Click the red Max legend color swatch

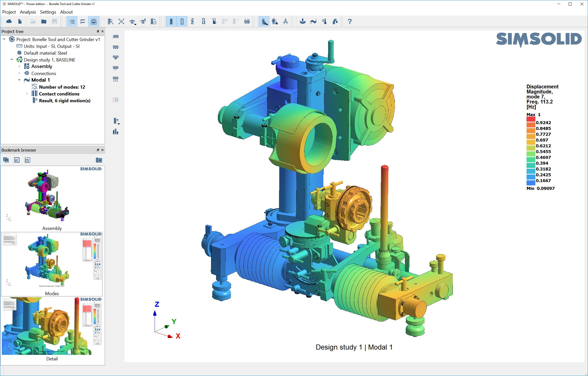click(531, 119)
